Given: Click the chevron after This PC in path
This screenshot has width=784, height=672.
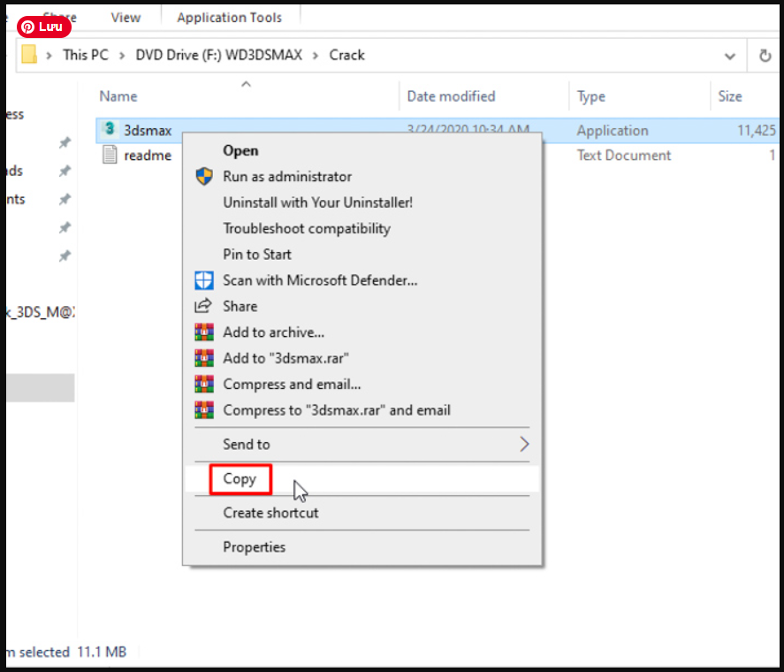Looking at the screenshot, I should (122, 55).
